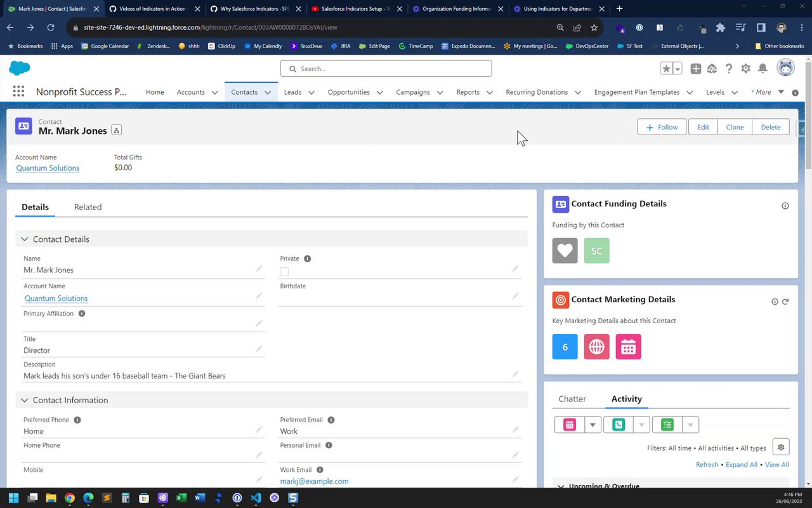
Task: Edit the Title field pencil
Action: point(259,349)
